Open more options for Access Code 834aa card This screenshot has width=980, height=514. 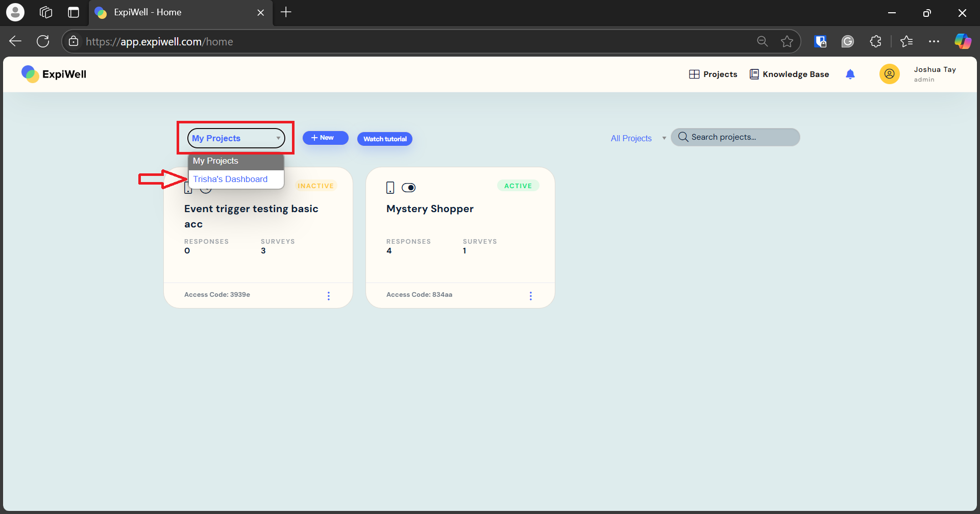(531, 296)
